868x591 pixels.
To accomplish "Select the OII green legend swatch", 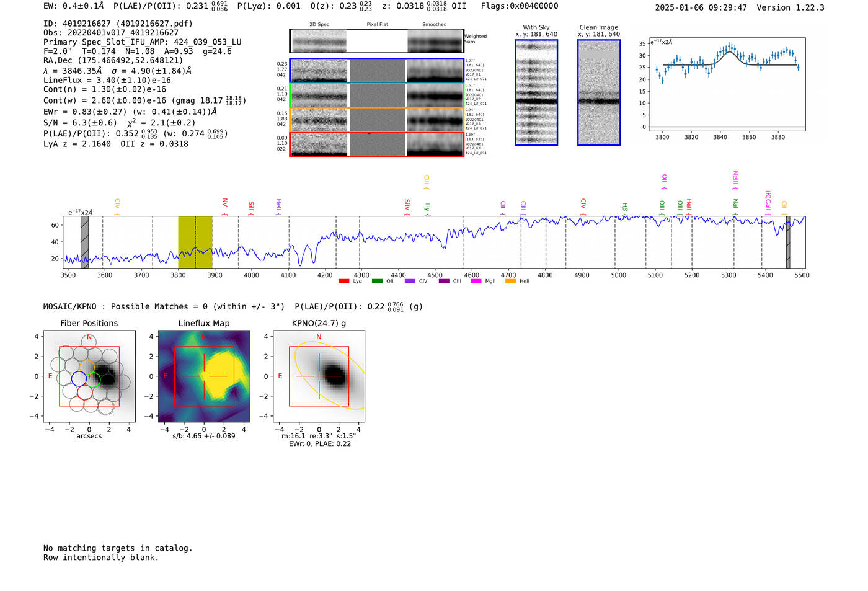I will pyautogui.click(x=377, y=281).
